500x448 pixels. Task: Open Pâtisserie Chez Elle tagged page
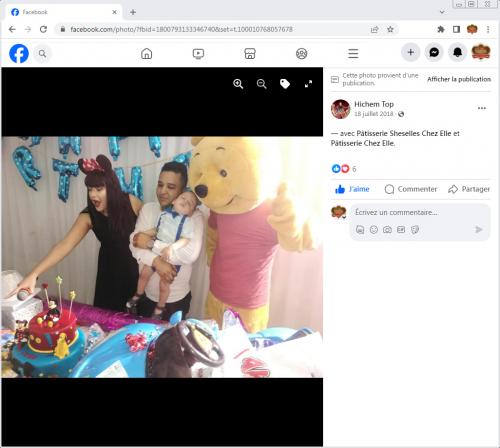(363, 143)
